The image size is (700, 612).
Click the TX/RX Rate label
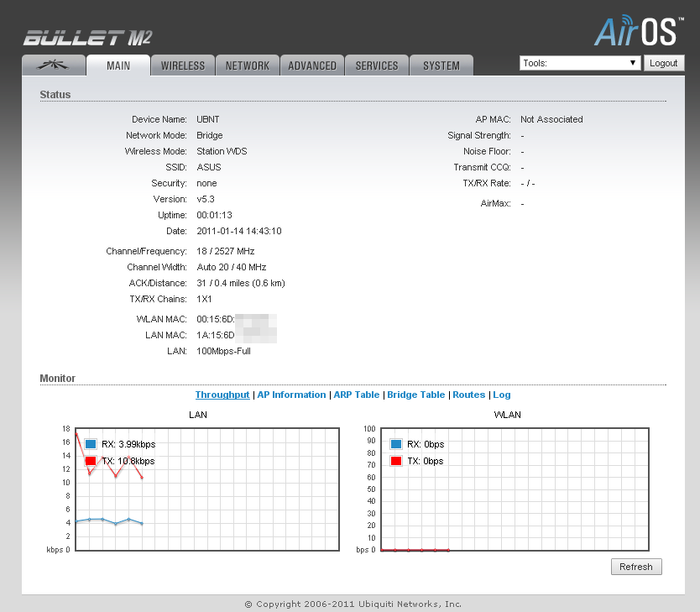[x=487, y=183]
